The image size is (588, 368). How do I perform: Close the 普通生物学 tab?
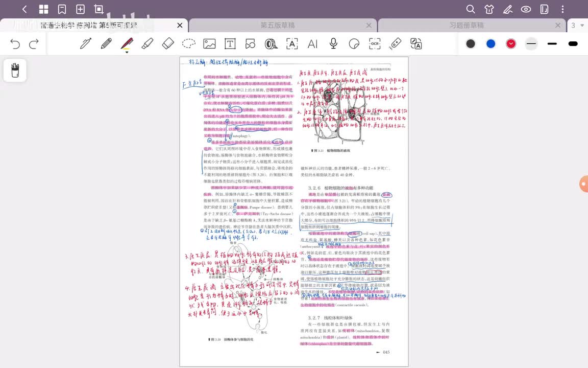coord(180,25)
